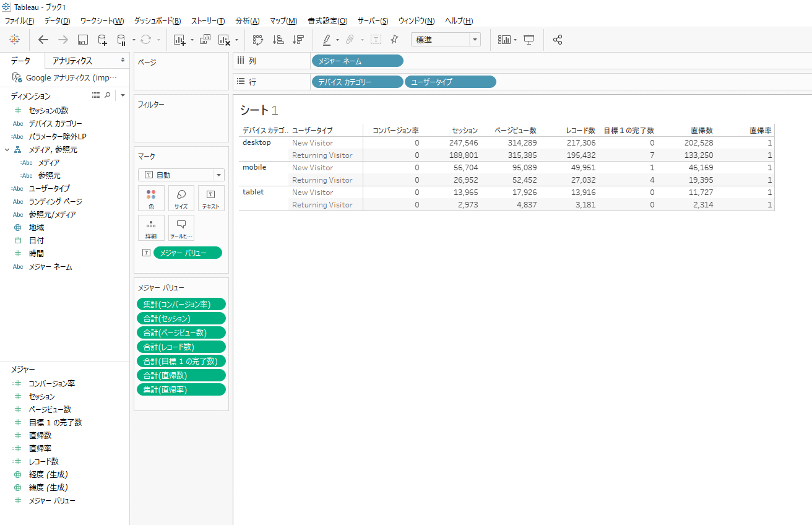Viewport: 812px width, 525px height.
Task: Click the メジャー バリュー pill in Marks card
Action: 188,253
